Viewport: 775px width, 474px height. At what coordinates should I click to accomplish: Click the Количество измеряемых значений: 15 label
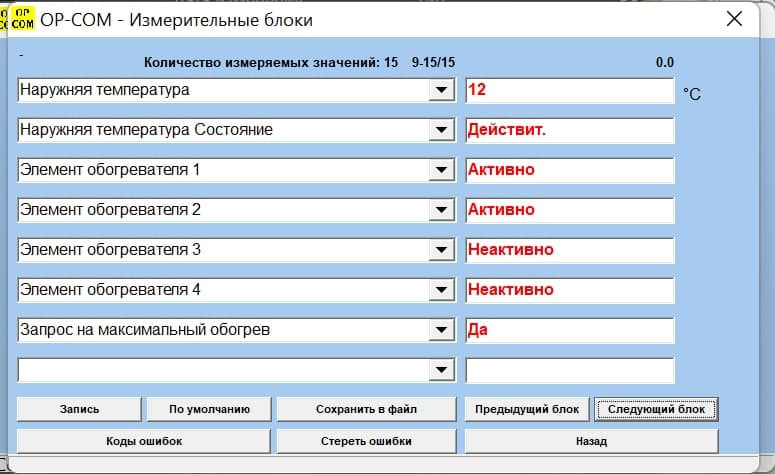coord(271,63)
